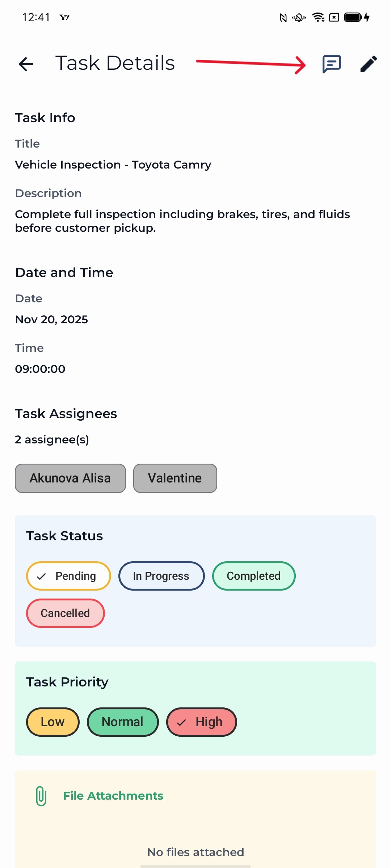Mark task as Completed
This screenshot has height=868, width=391.
254,576
